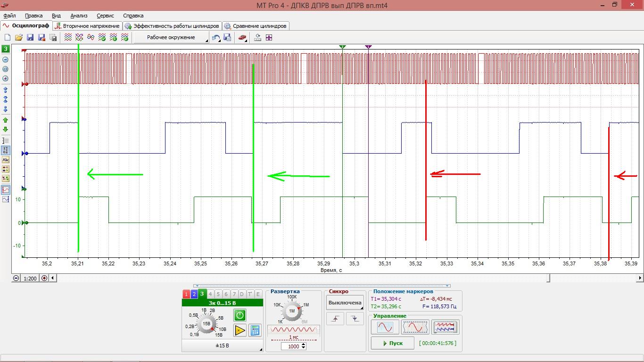Click the voltage range knob dial

click(x=206, y=323)
